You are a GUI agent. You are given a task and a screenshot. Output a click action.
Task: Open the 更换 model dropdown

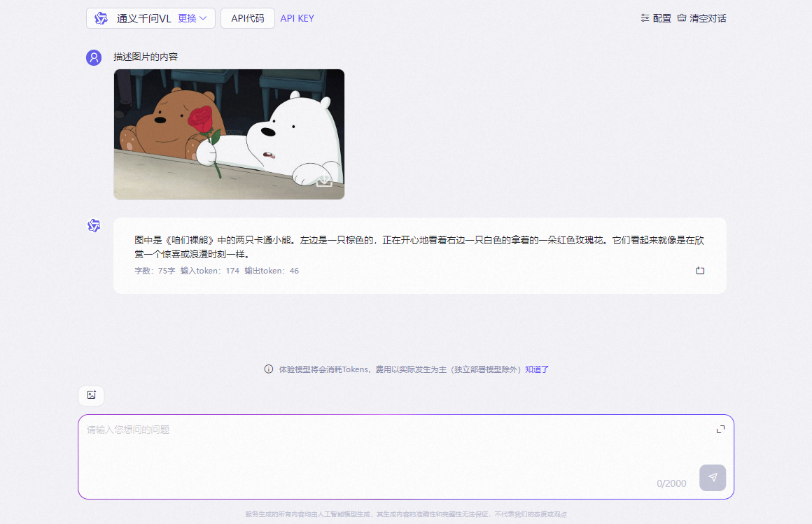tap(192, 18)
